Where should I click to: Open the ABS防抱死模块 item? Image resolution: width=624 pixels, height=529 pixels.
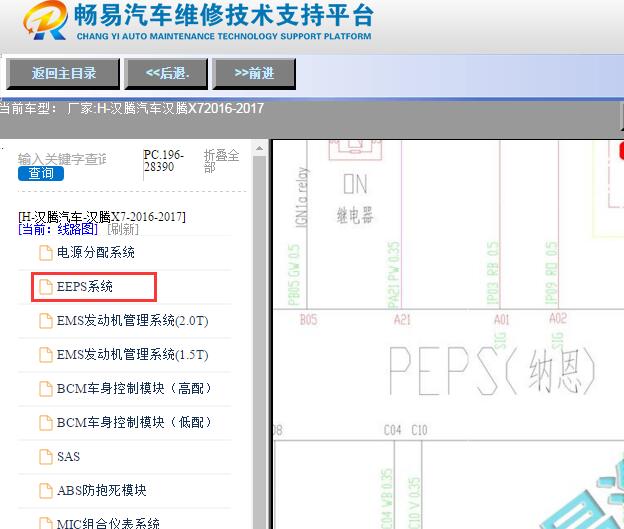tap(101, 490)
